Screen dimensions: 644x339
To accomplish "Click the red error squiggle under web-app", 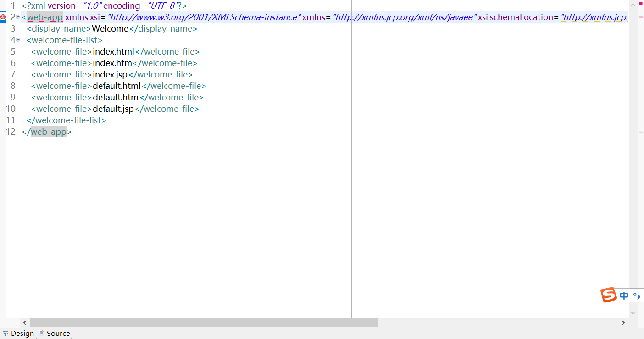I will pyautogui.click(x=44, y=20).
